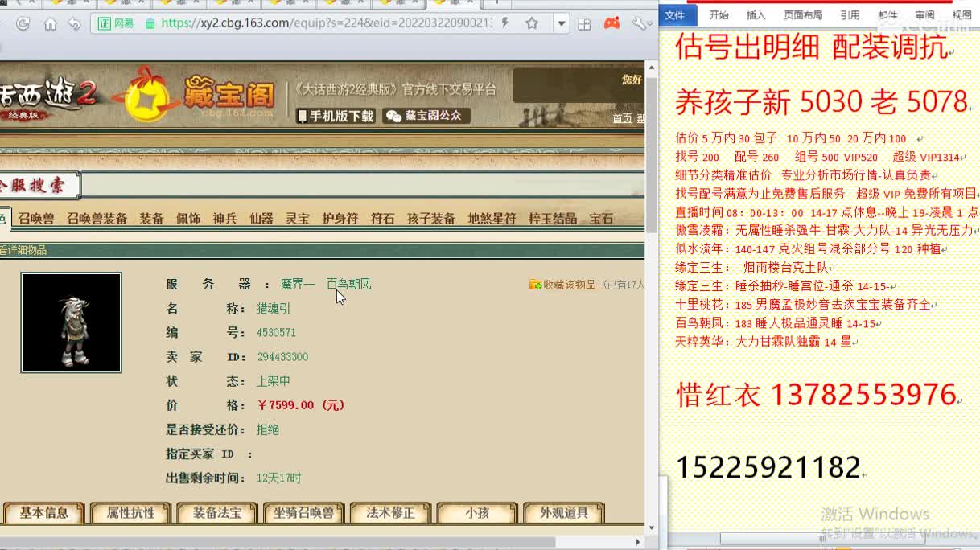Open the 网易 site certificate badge
This screenshot has width=980, height=550.
[115, 23]
